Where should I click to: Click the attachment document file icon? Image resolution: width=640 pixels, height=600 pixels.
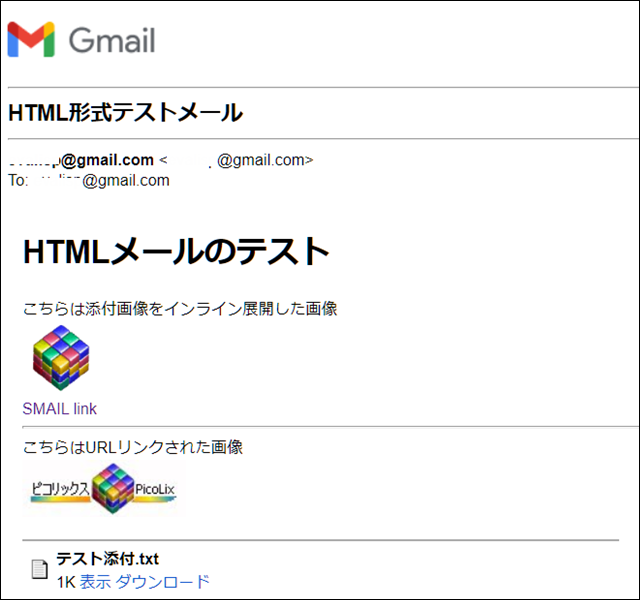point(40,569)
